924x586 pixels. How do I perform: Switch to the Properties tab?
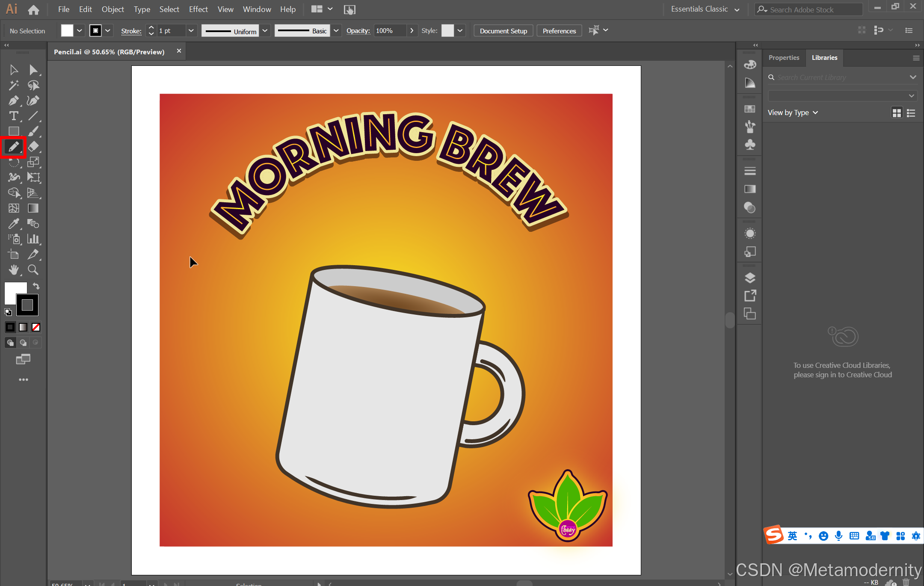click(784, 58)
